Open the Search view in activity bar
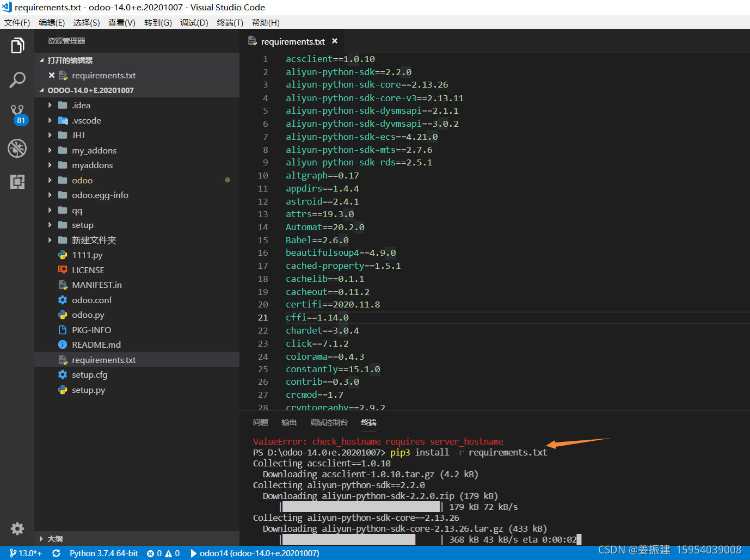Viewport: 750px width, 560px height. [17, 80]
